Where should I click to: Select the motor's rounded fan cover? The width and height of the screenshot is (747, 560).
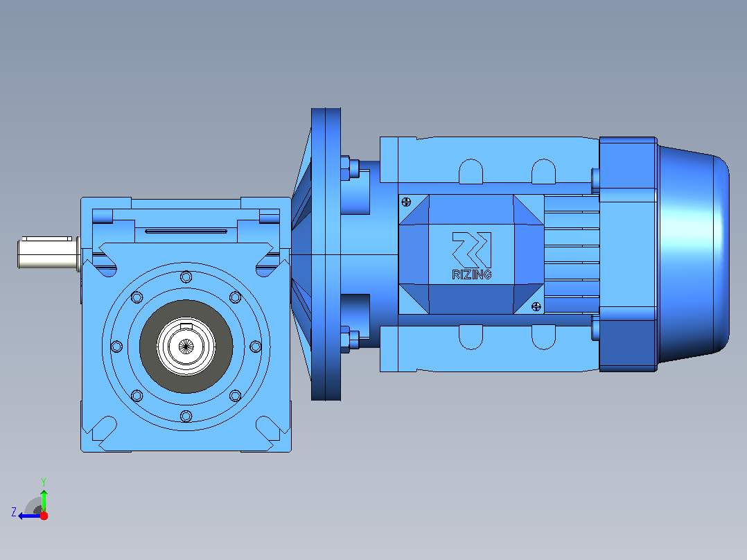[x=694, y=254]
